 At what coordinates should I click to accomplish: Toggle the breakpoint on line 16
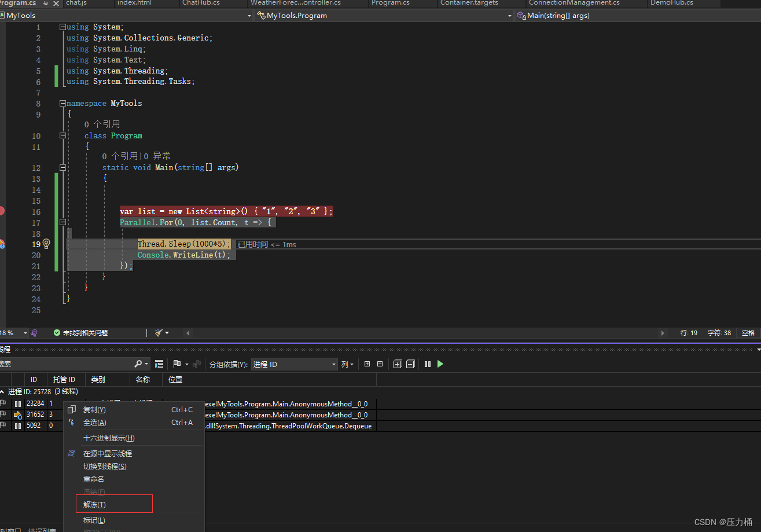point(2,211)
